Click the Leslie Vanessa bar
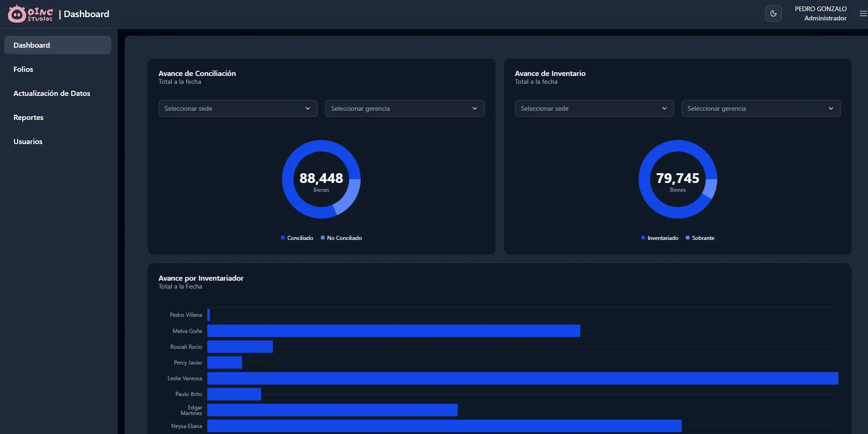Image resolution: width=868 pixels, height=434 pixels. (522, 378)
